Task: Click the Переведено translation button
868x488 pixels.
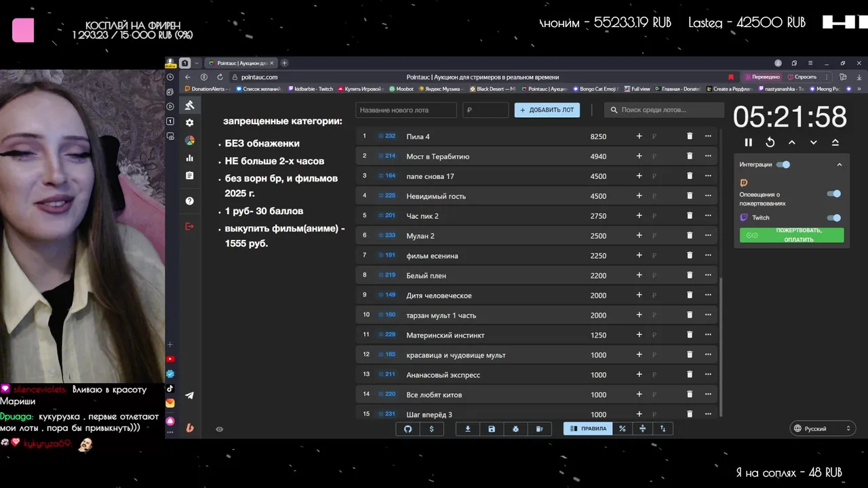Action: point(762,77)
